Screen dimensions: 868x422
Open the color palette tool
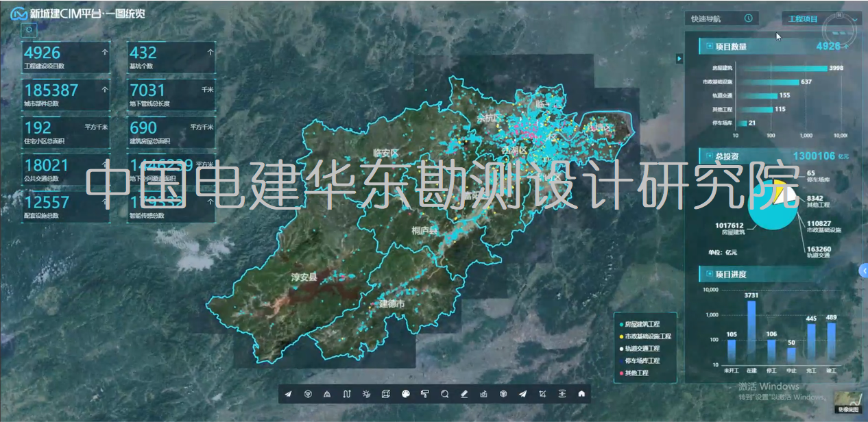click(x=405, y=394)
